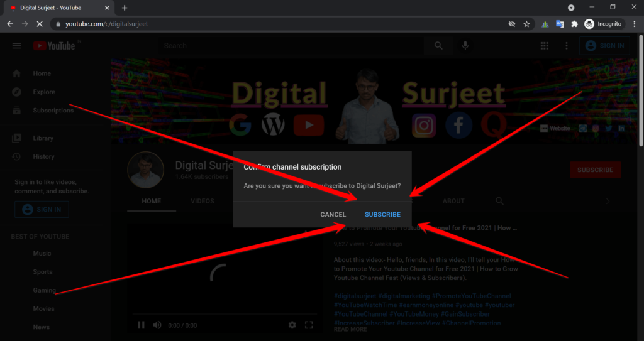Close the Digital Surjeet YouTube tab
The height and width of the screenshot is (341, 644).
click(x=107, y=8)
